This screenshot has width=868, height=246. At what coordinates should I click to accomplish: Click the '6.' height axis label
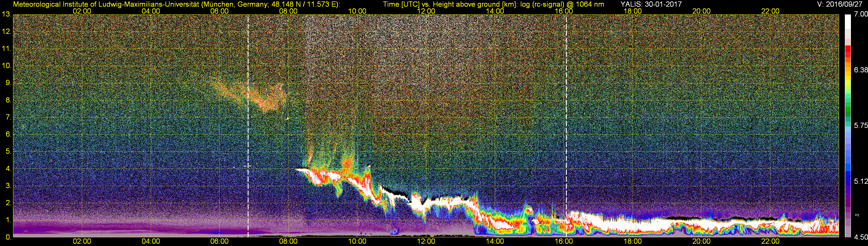tap(9, 135)
